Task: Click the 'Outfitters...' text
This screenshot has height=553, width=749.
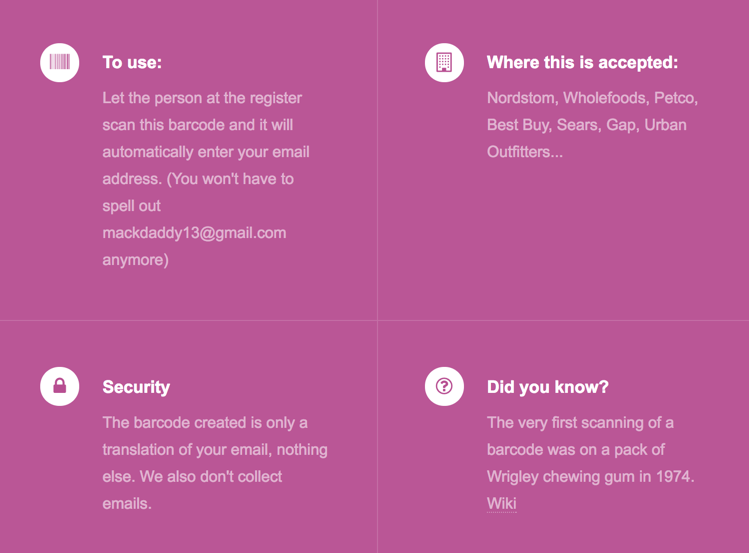Action: point(525,152)
